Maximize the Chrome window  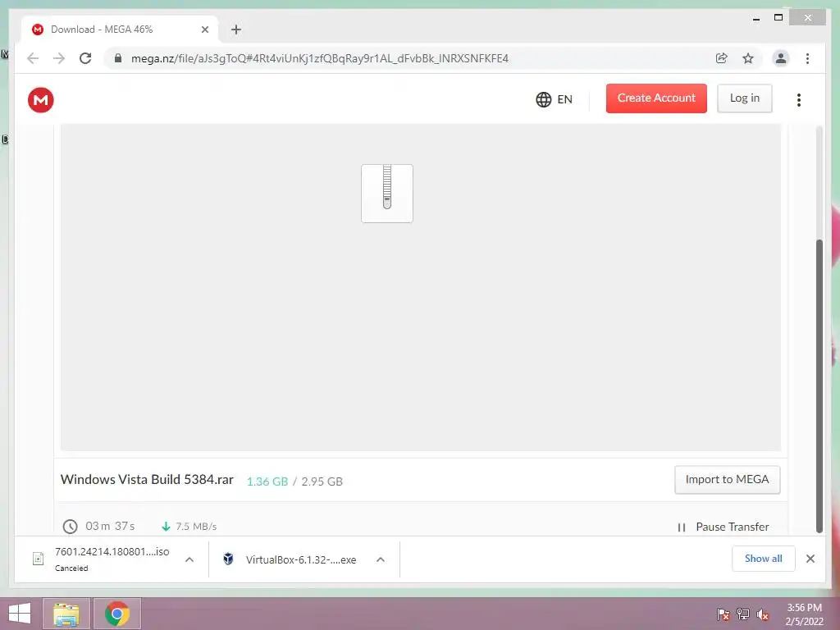[778, 18]
